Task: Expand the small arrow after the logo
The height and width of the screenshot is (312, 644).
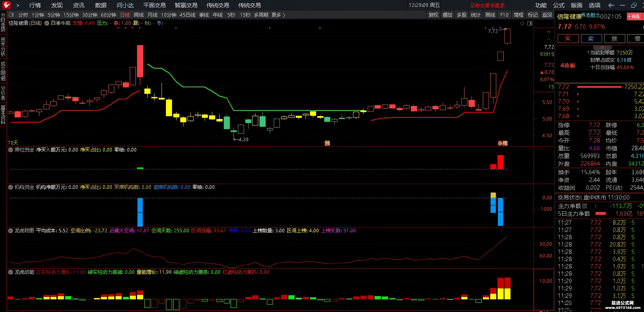Action: 18,5
